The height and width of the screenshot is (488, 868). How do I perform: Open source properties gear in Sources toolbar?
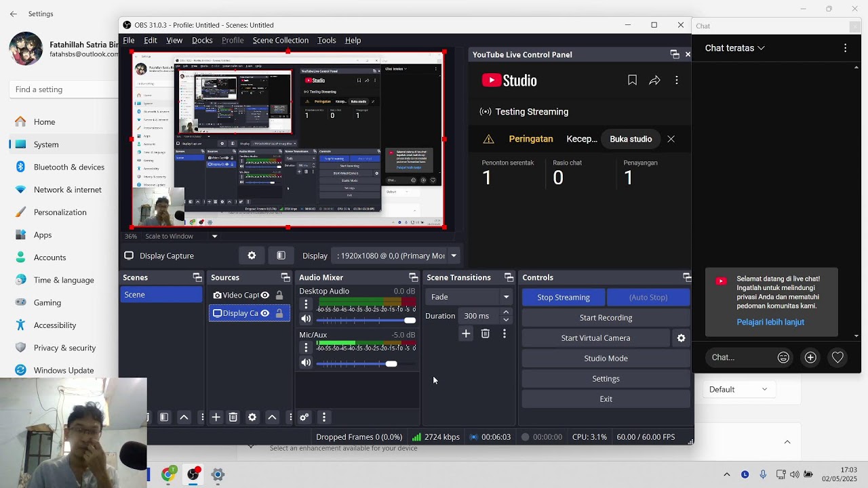pos(252,418)
